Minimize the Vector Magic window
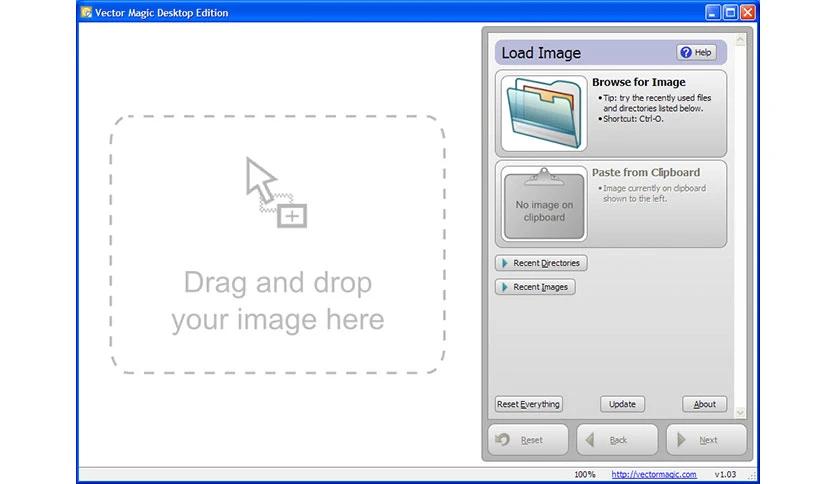This screenshot has height=484, width=836. pyautogui.click(x=712, y=12)
